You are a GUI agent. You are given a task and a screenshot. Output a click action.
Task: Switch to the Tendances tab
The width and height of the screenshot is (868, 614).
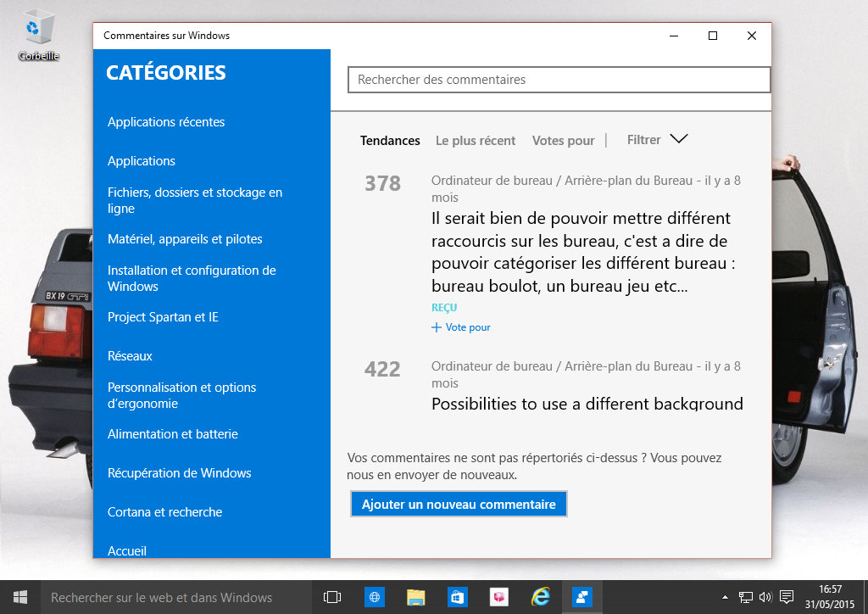point(390,141)
